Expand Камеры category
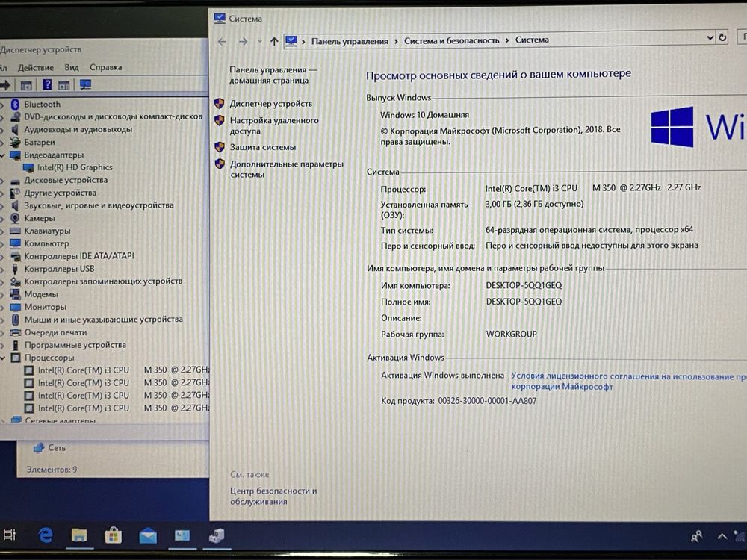 [x=2, y=218]
